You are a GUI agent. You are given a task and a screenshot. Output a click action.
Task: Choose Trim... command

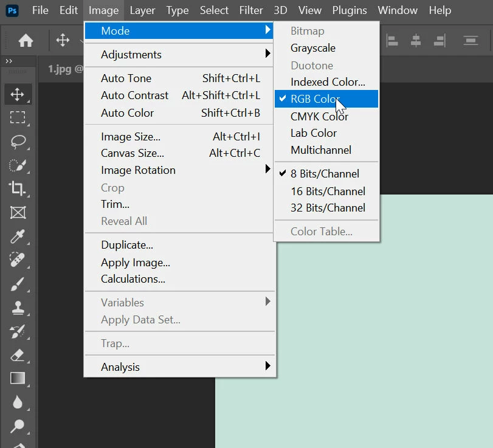[x=179, y=204]
